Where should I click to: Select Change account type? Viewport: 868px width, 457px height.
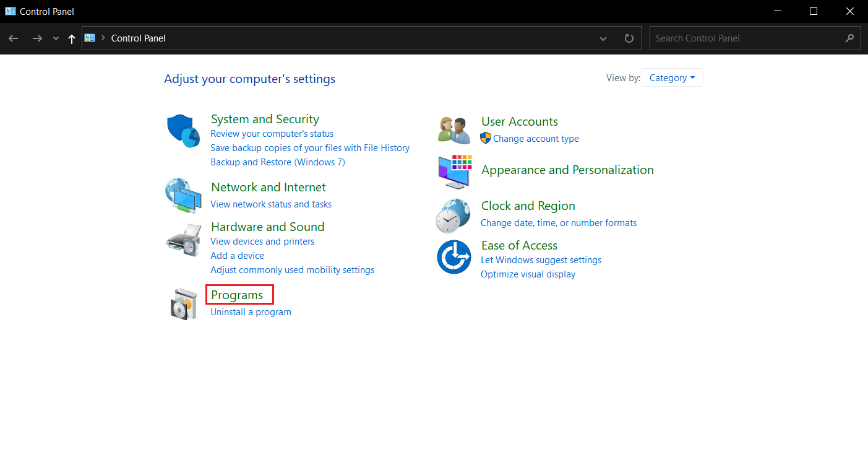click(x=536, y=139)
